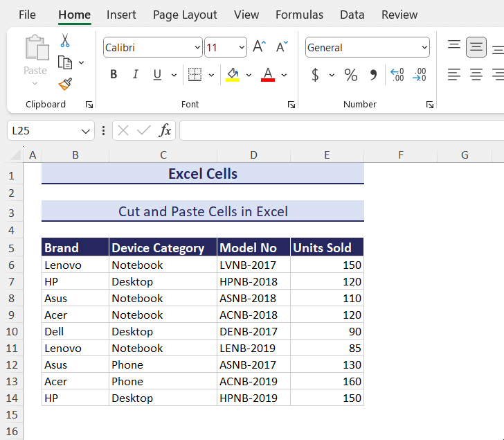Viewport: 504px width, 440px height.
Task: Click Increase Decimal icon
Action: tap(397, 75)
